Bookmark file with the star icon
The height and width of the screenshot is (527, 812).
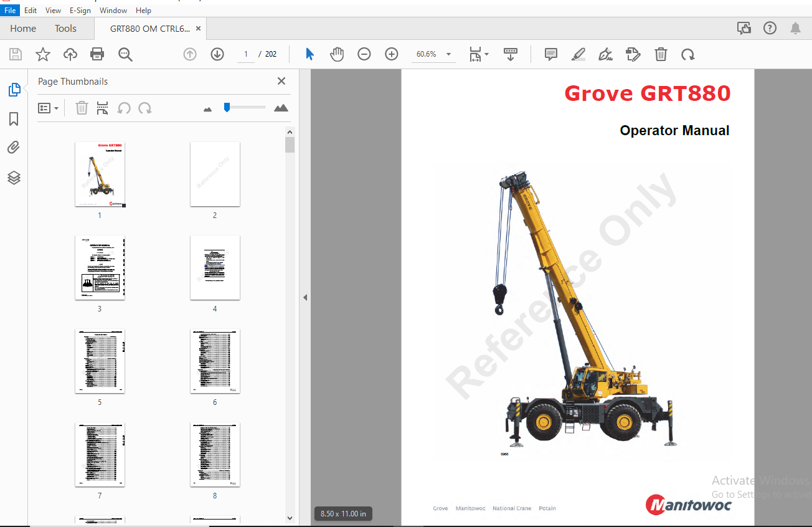(43, 54)
